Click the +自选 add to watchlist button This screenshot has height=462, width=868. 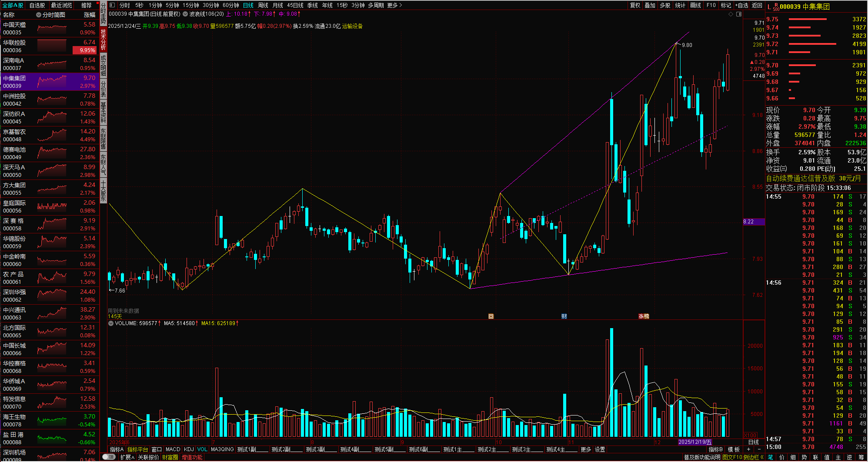pos(742,5)
